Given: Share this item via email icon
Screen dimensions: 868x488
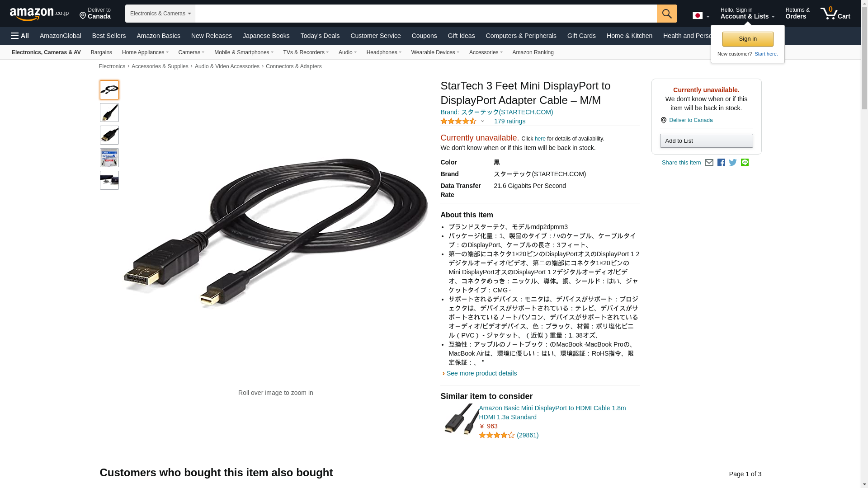Looking at the screenshot, I should (709, 163).
